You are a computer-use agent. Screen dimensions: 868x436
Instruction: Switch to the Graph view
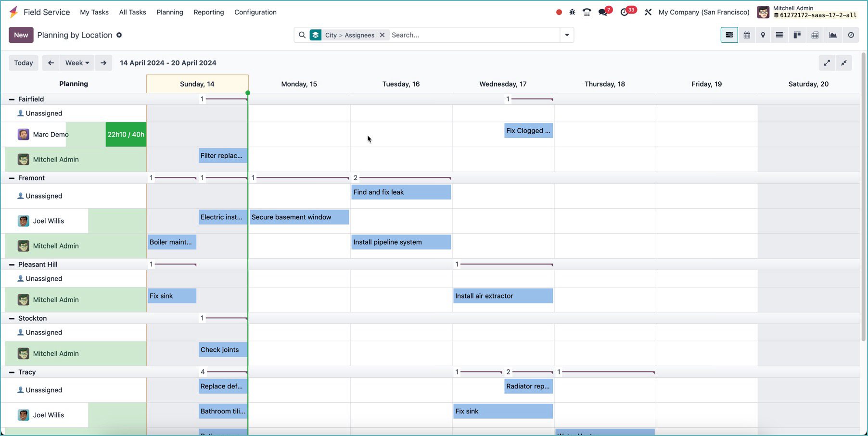point(833,35)
